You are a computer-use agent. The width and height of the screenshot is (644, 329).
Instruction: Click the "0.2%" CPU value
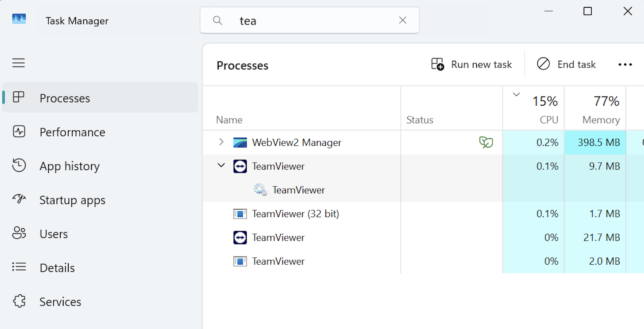tap(547, 142)
